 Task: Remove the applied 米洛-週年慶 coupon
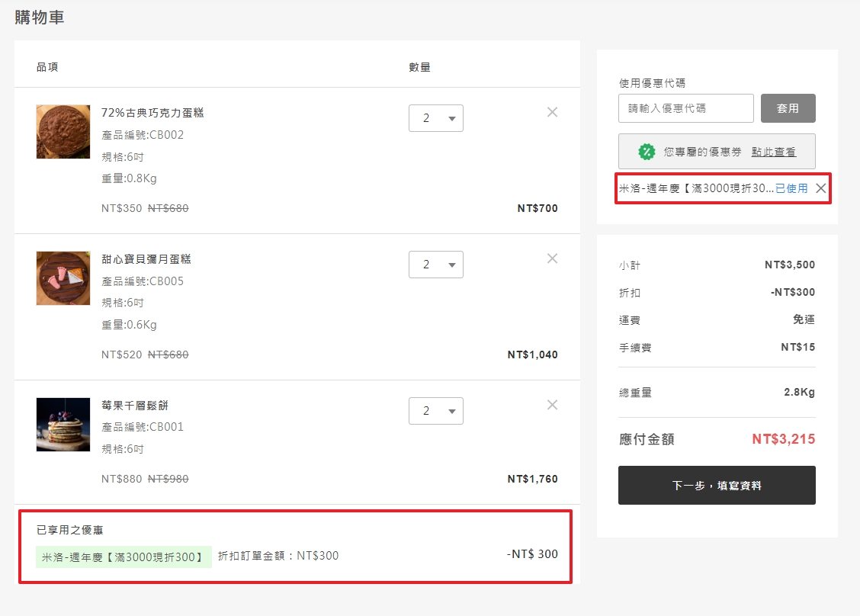pos(822,188)
